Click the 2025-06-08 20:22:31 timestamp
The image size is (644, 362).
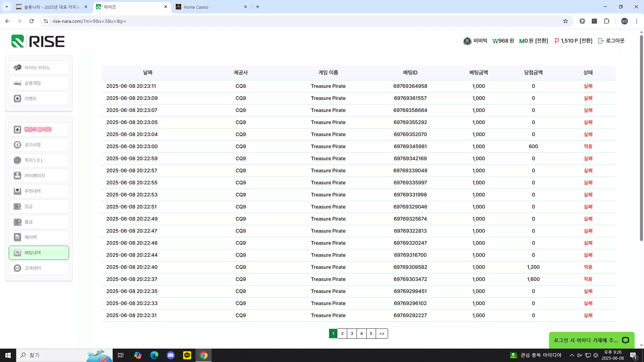(131, 315)
